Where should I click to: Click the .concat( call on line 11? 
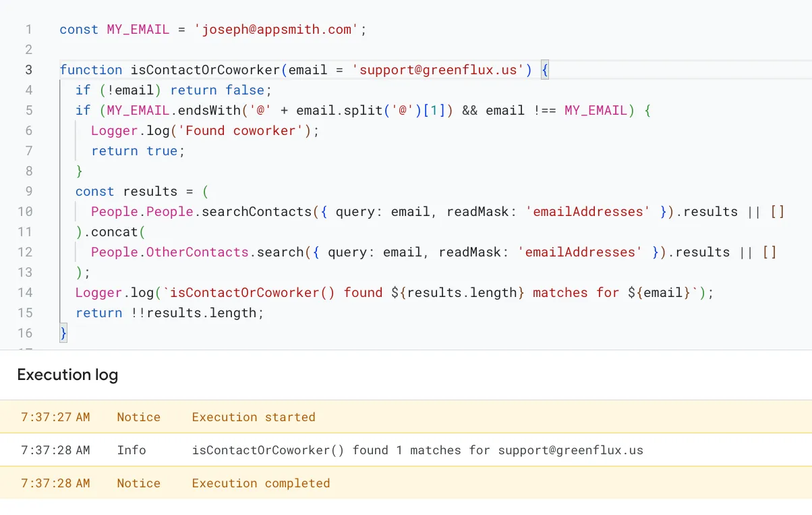point(114,232)
